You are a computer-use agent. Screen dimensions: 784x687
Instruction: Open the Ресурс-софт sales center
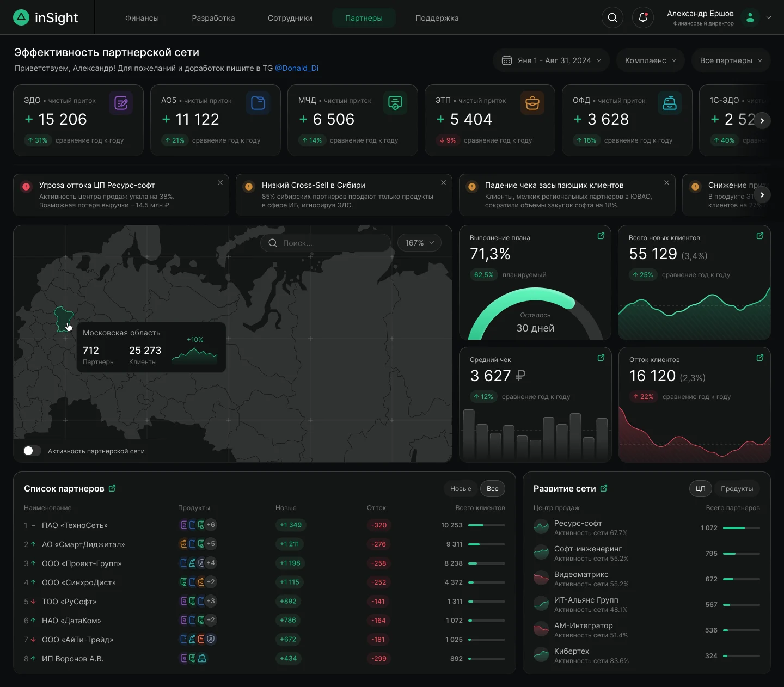pyautogui.click(x=647, y=527)
